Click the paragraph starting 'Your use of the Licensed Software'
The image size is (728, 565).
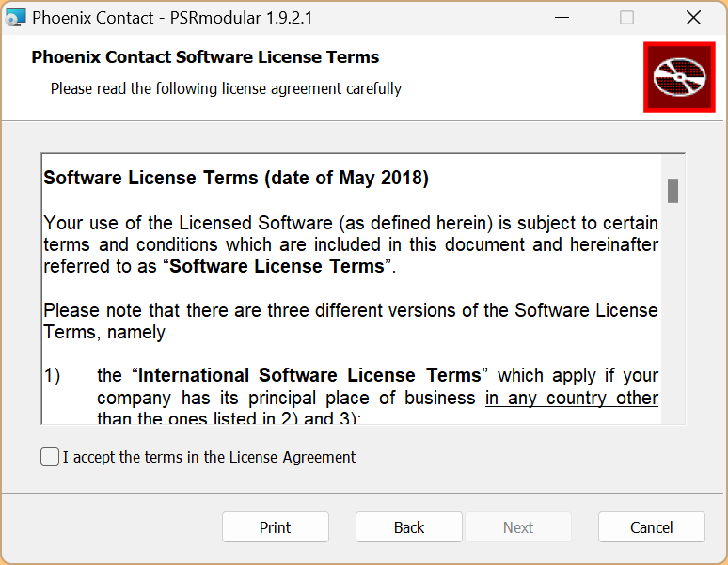click(351, 244)
